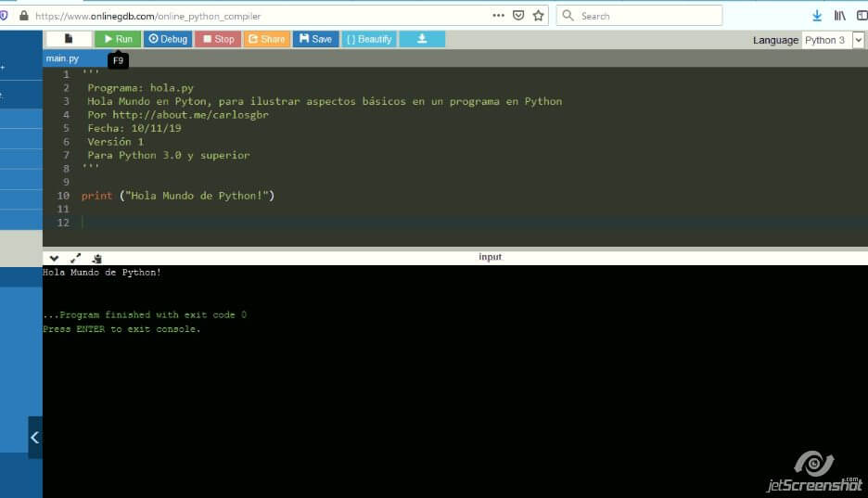The image size is (868, 498).
Task: Beautify the source code
Action: pos(369,39)
